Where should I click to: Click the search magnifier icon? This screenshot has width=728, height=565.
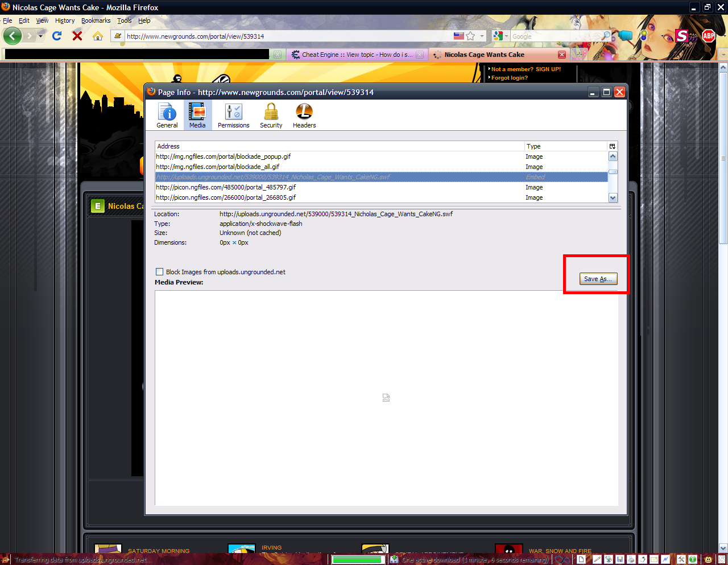tap(606, 36)
